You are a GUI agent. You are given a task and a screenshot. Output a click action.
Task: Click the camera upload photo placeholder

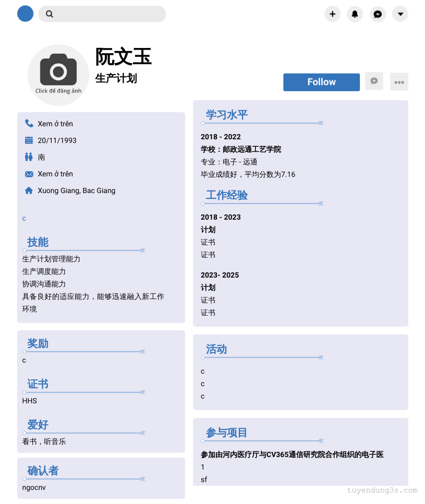(58, 75)
